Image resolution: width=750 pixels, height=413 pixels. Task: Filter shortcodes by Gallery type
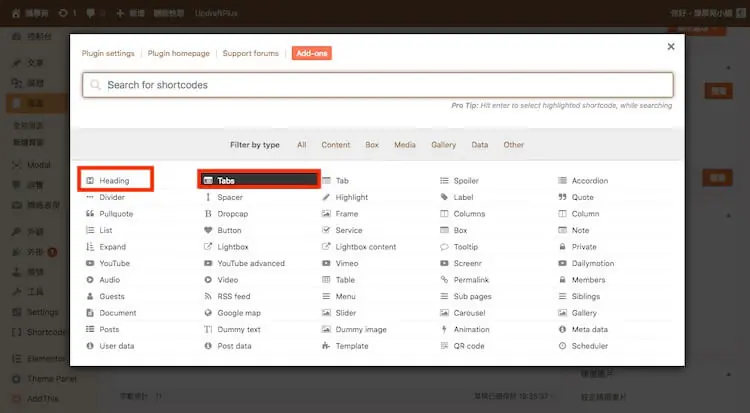pos(443,145)
